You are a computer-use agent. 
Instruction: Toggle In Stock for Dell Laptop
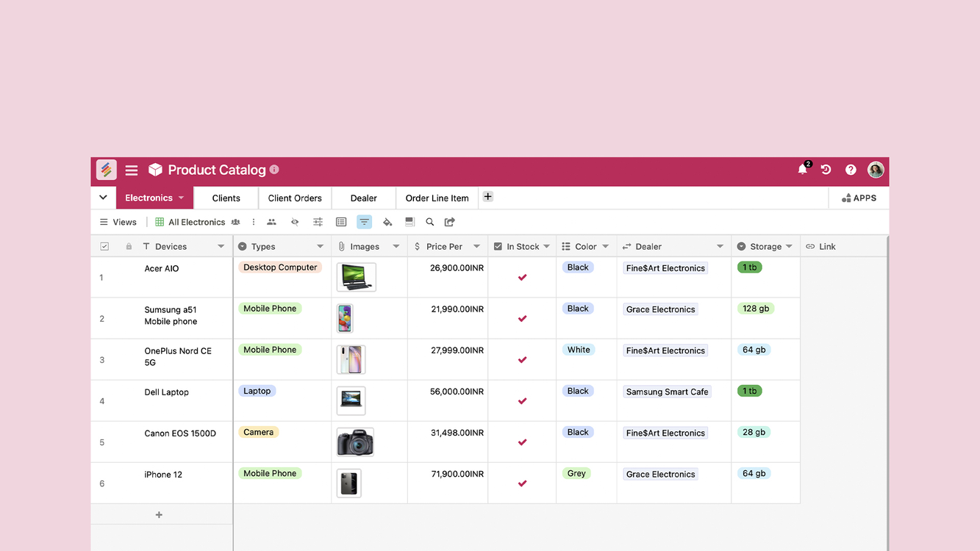point(522,400)
